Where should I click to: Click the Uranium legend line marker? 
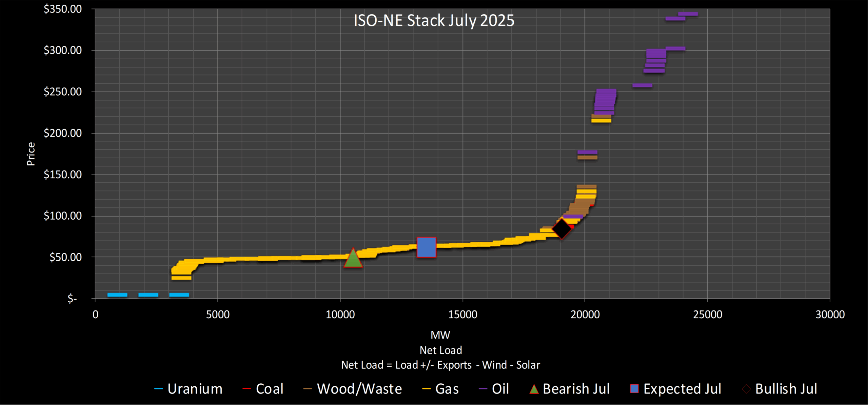click(158, 389)
